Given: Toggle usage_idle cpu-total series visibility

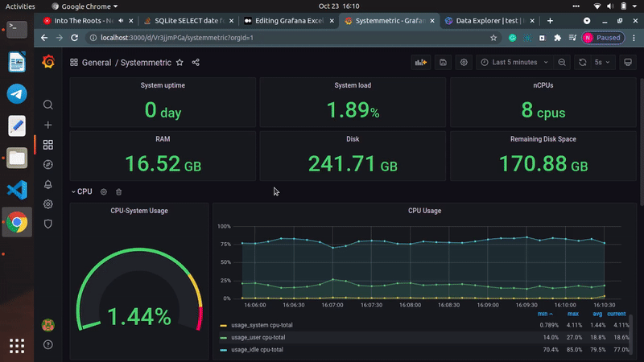Looking at the screenshot, I should click(x=257, y=350).
